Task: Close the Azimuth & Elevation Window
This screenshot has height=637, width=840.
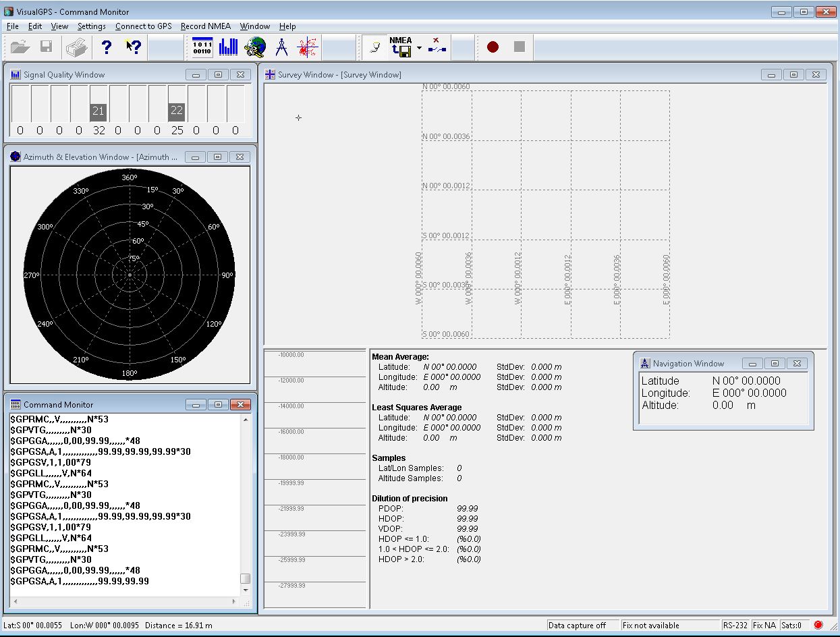Action: point(240,157)
